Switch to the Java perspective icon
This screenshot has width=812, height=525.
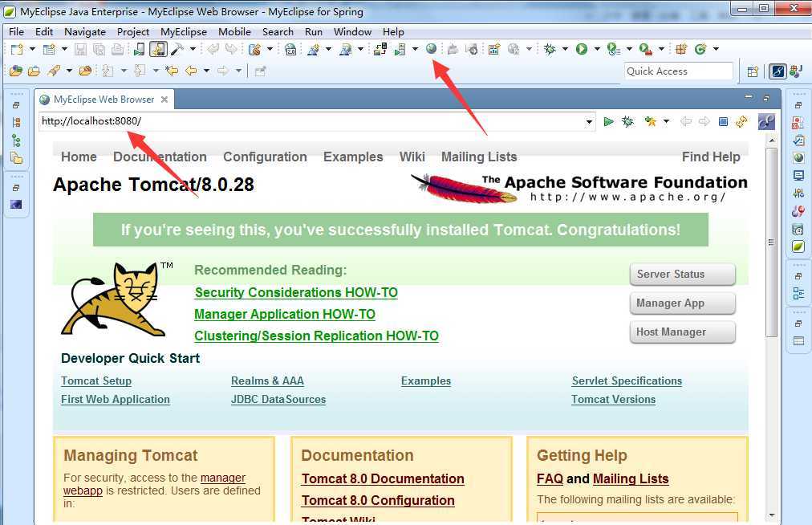coord(797,71)
